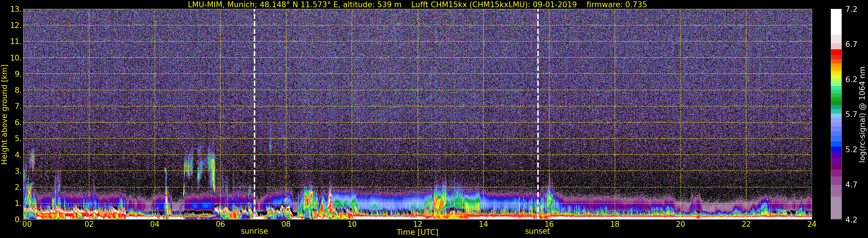Click the time axis tick label 24
The height and width of the screenshot is (238, 868).
pyautogui.click(x=812, y=224)
